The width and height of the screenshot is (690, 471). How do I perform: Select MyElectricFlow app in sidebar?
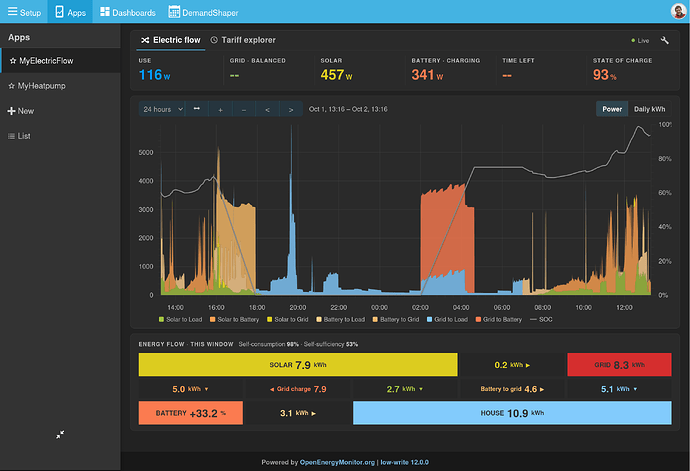tap(60, 61)
